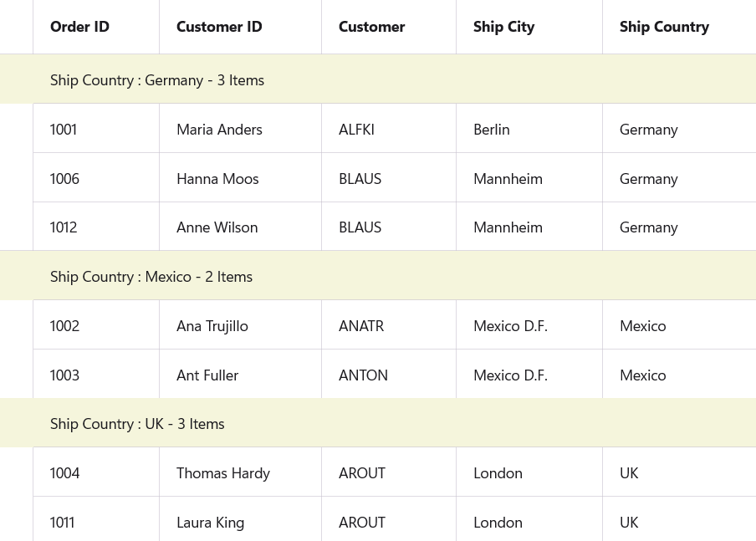
Task: Select the Thomas Hardy cell
Action: pyautogui.click(x=222, y=472)
